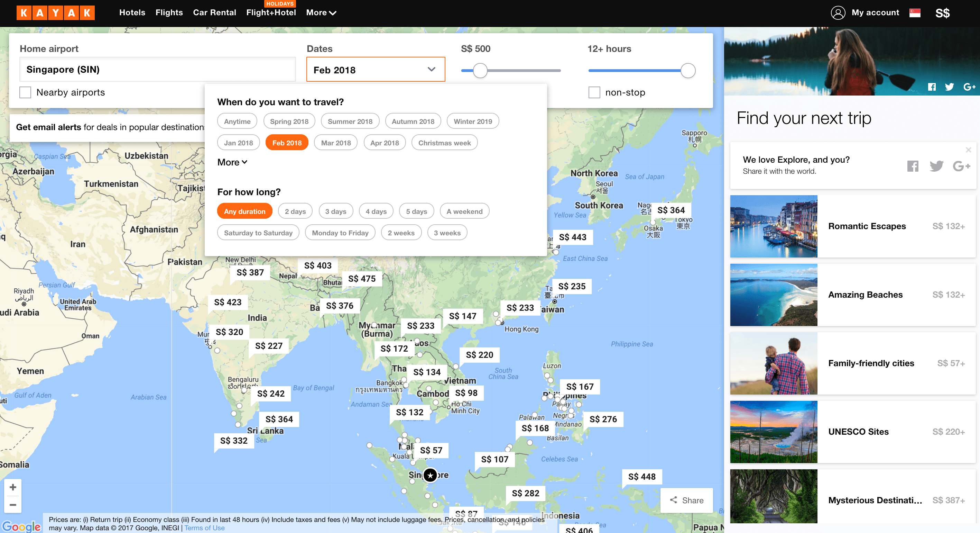Expand More travel date options

pyautogui.click(x=232, y=162)
